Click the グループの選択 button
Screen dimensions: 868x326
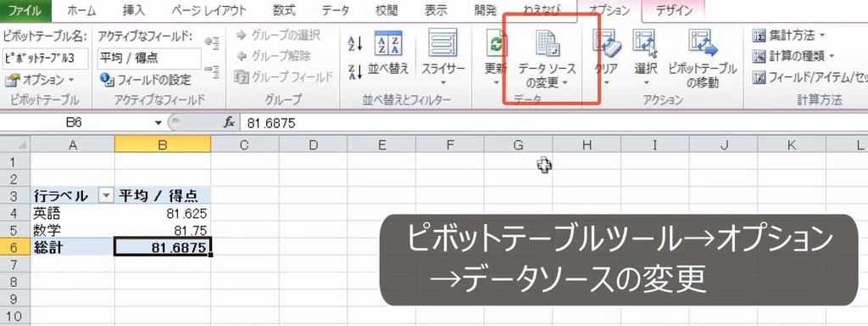[x=278, y=36]
